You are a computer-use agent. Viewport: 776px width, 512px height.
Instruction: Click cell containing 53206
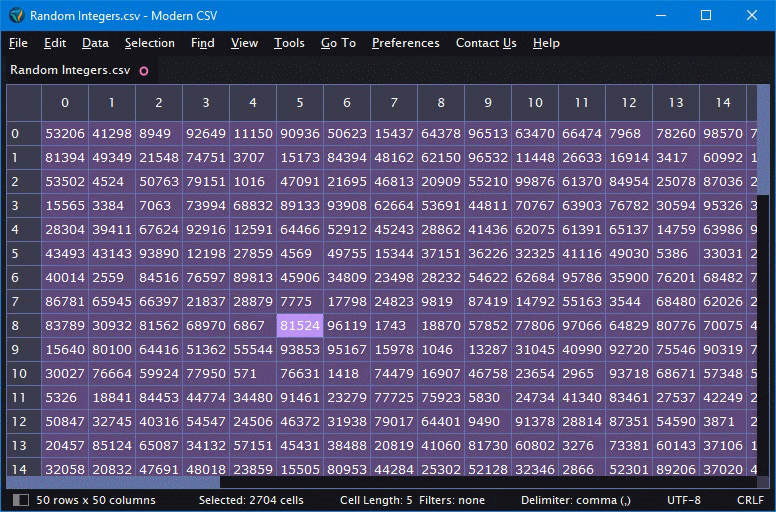[x=65, y=134]
